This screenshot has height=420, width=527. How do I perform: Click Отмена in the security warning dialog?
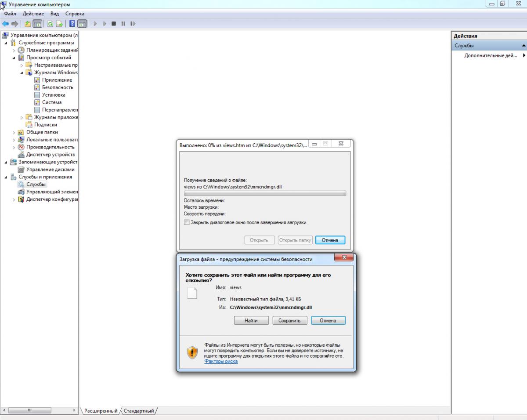click(x=328, y=321)
